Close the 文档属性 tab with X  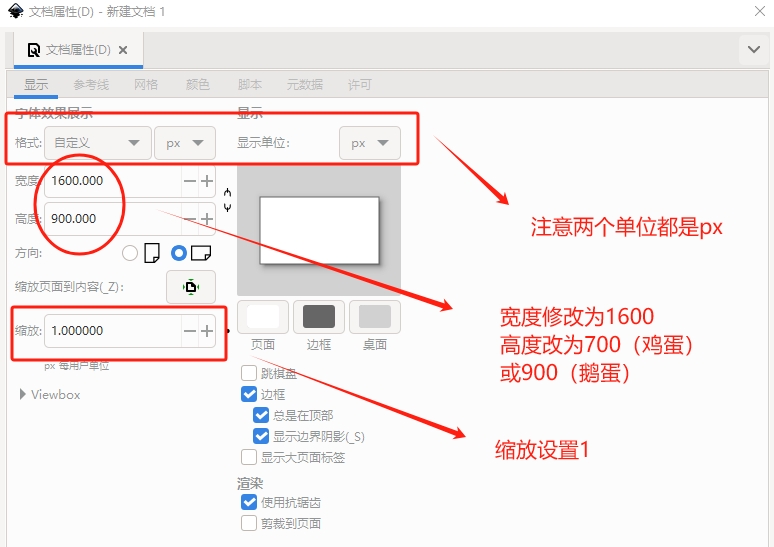click(x=123, y=50)
